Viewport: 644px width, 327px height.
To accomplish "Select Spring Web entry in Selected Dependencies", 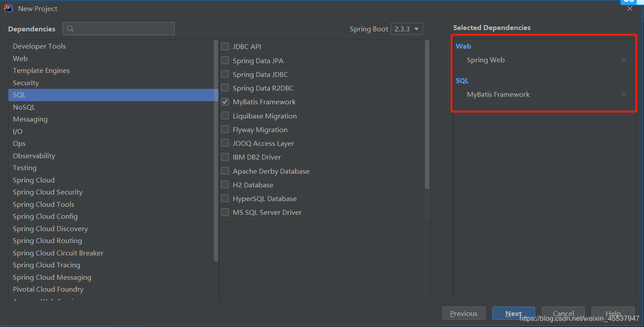I will (485, 60).
